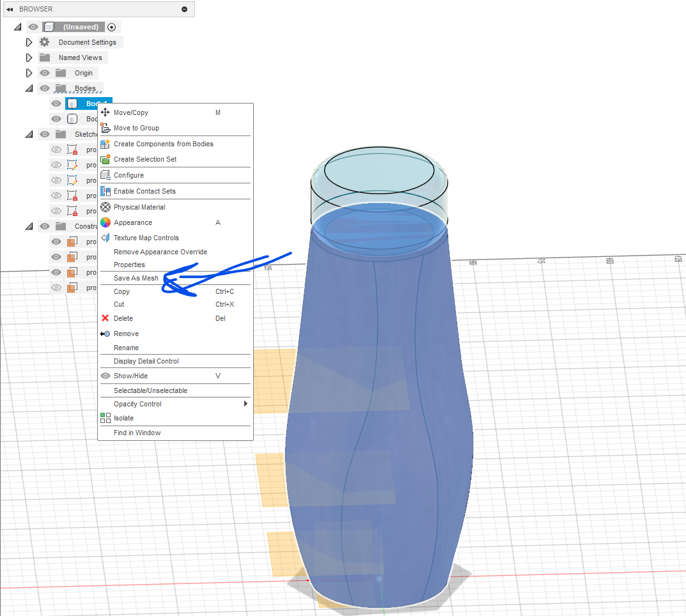Select Display Detail Control menu entry
The image size is (686, 616).
pos(146,361)
